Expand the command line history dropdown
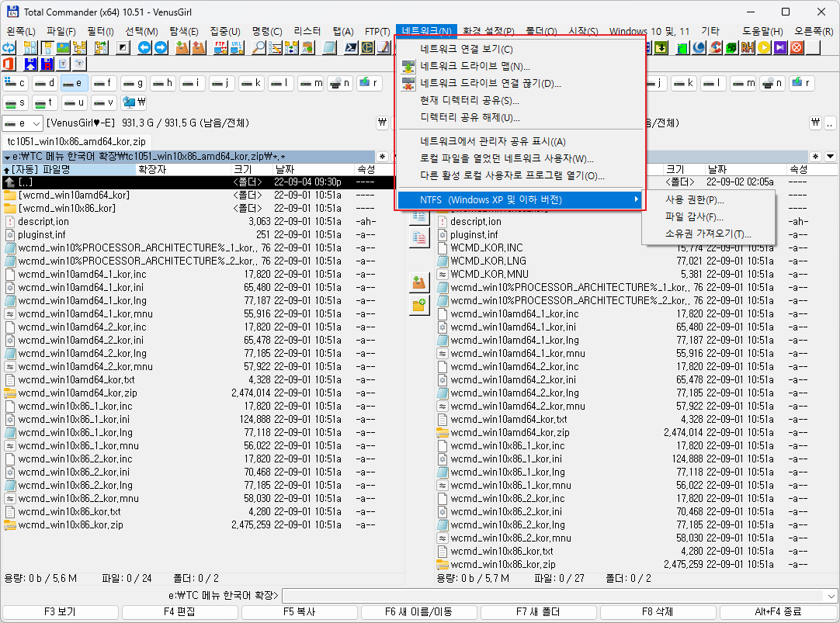Viewport: 840px width, 623px height. pyautogui.click(x=831, y=596)
